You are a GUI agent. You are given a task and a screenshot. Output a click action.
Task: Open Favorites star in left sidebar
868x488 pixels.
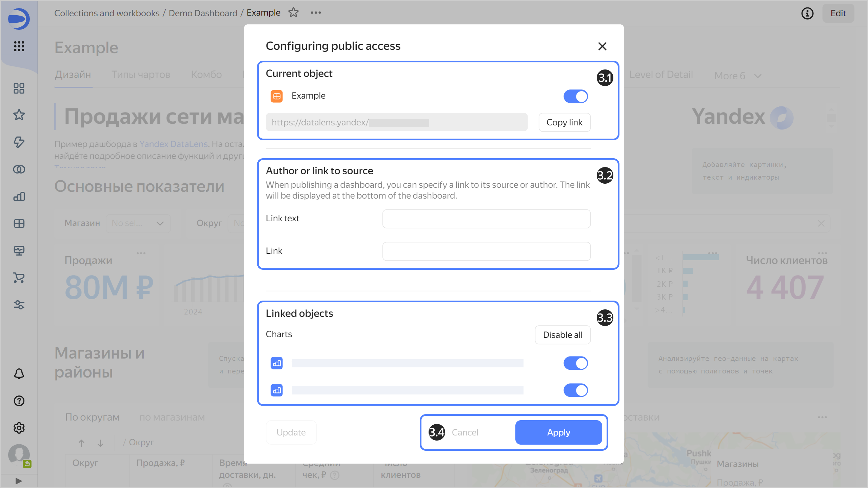pos(19,115)
